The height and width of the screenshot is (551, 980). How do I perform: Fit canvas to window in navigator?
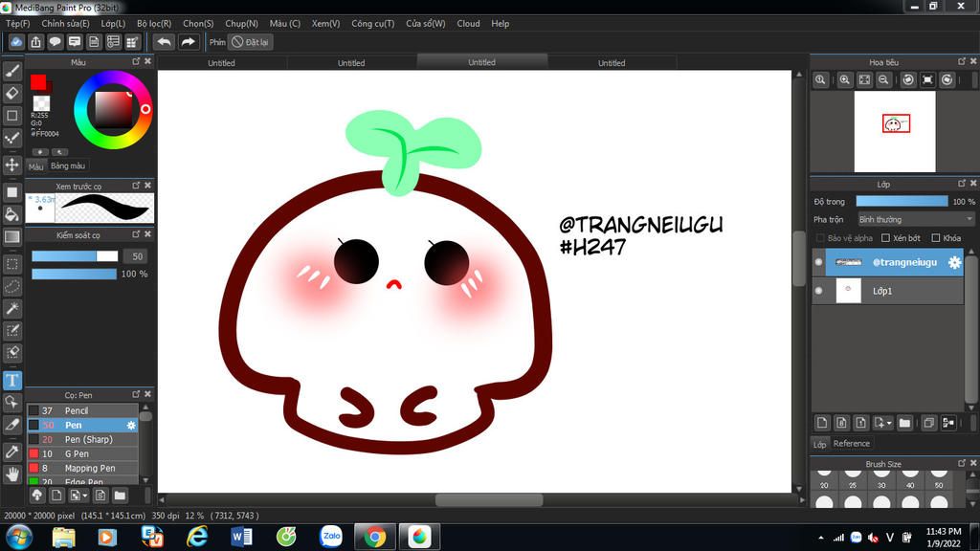point(864,80)
